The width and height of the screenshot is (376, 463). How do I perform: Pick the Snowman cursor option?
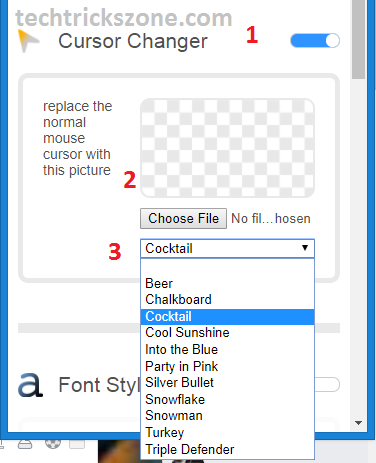[227, 416]
